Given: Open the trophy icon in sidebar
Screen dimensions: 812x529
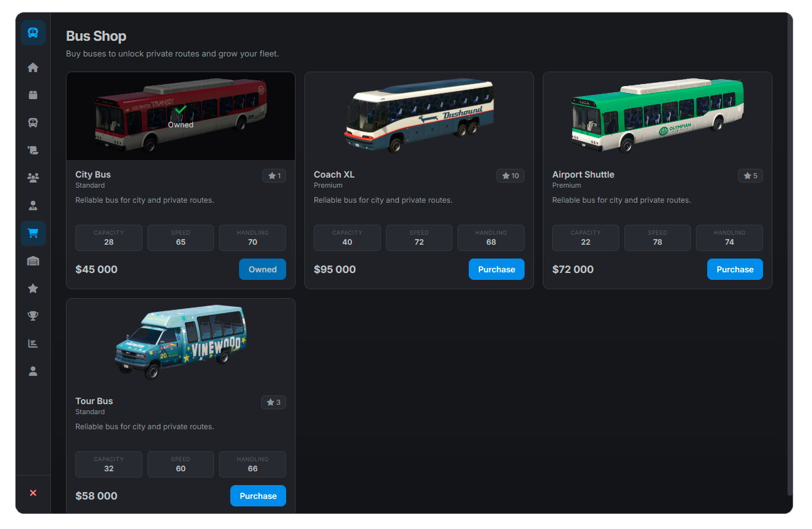Looking at the screenshot, I should coord(33,316).
